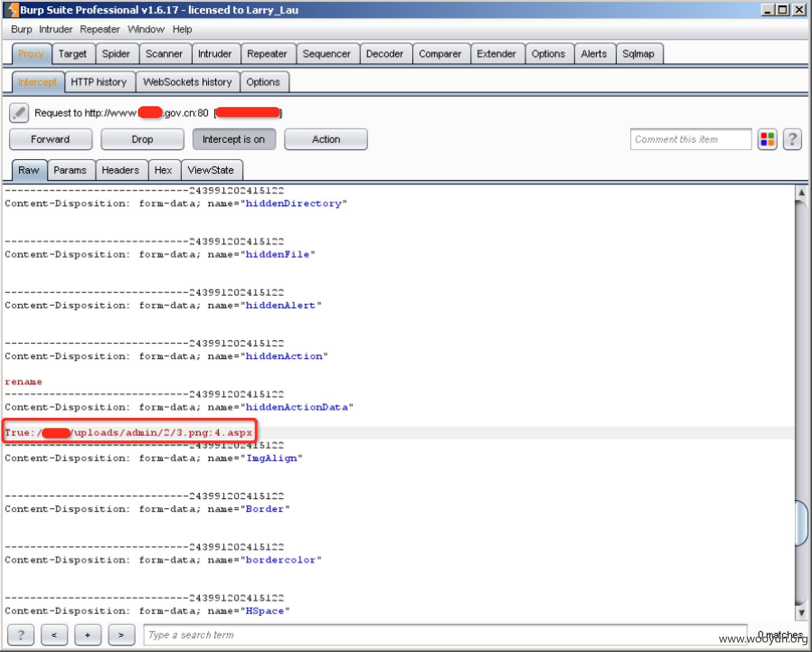
Task: Go to next search match arrow
Action: pos(121,635)
